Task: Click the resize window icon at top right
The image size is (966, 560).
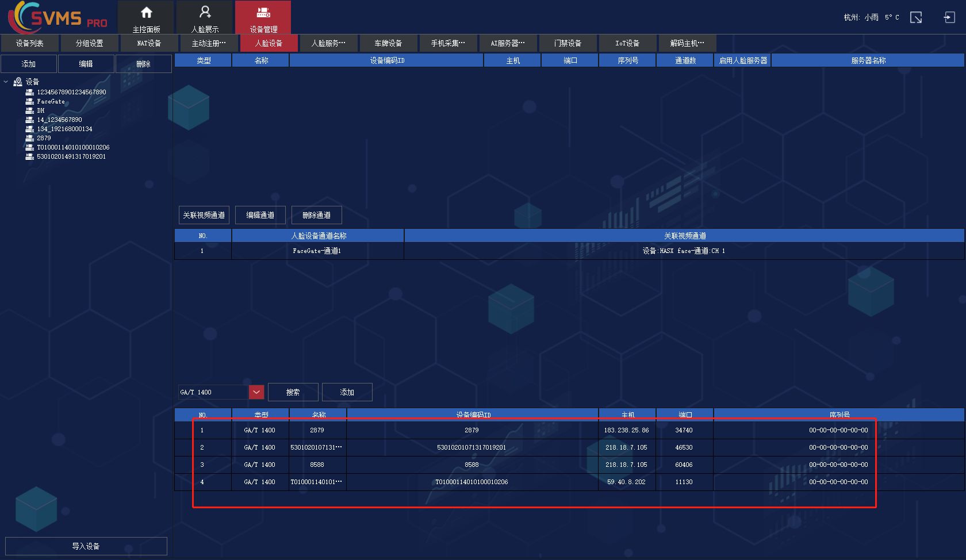Action: [916, 18]
